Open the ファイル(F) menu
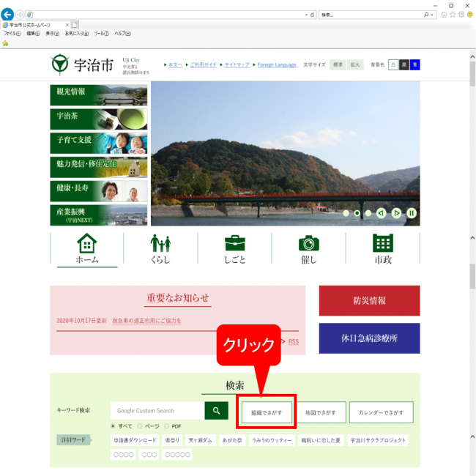This screenshot has height=476, width=476. [x=12, y=34]
